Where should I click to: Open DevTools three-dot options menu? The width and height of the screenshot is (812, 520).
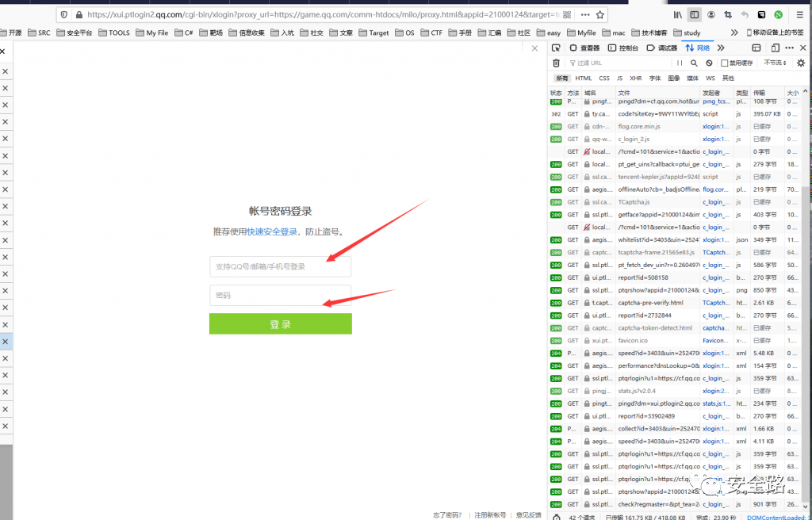pos(789,48)
